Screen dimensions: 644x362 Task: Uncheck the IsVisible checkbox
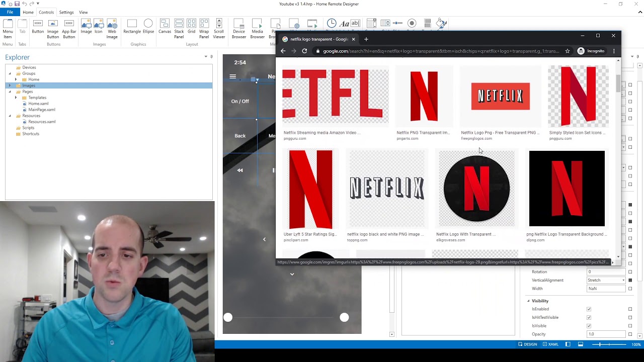click(589, 326)
